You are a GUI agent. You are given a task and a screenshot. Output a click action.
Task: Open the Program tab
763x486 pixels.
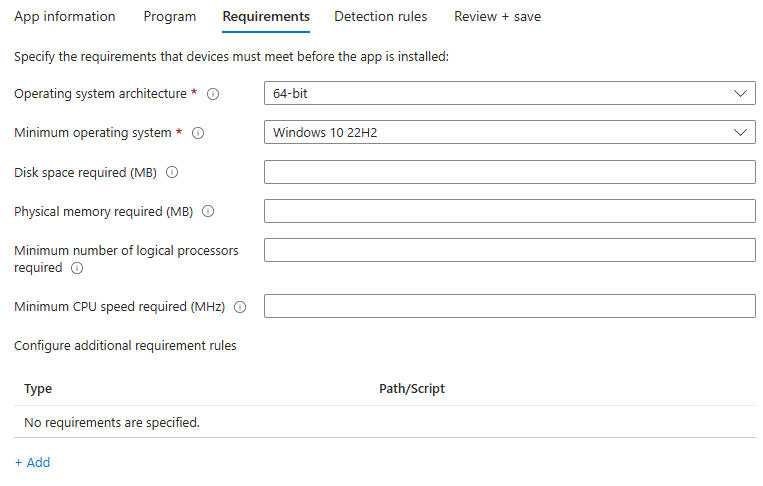click(170, 17)
